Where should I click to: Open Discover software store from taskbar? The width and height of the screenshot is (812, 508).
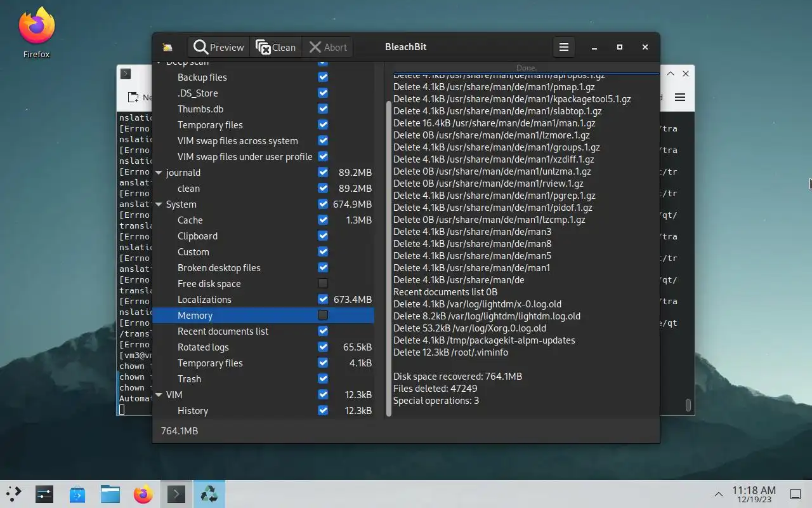tap(77, 494)
